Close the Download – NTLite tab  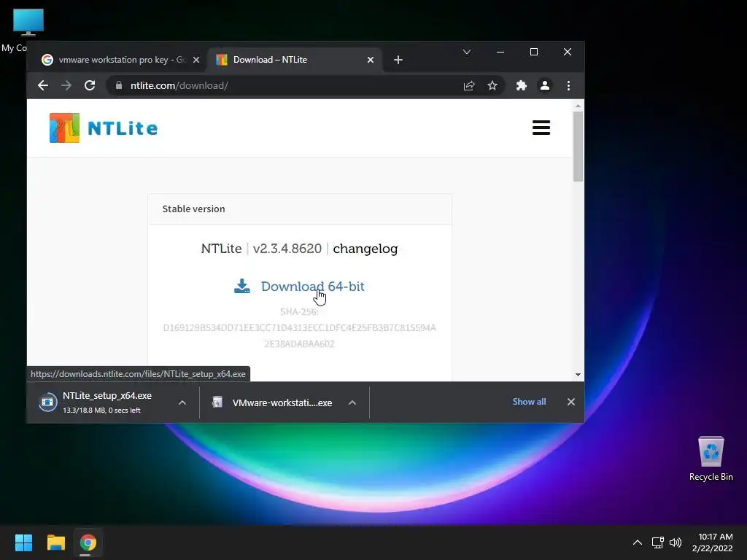click(371, 60)
